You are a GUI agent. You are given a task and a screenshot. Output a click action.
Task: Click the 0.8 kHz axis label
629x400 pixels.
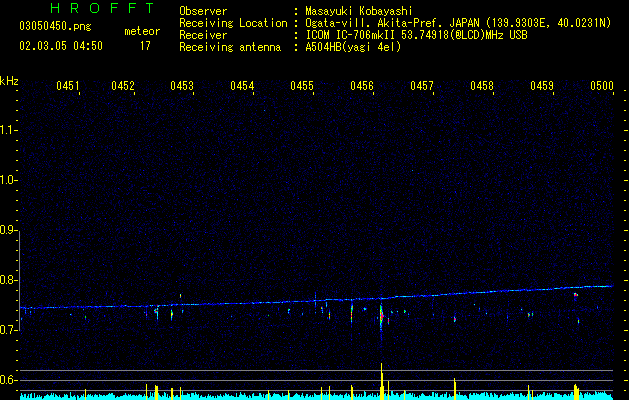(8, 280)
